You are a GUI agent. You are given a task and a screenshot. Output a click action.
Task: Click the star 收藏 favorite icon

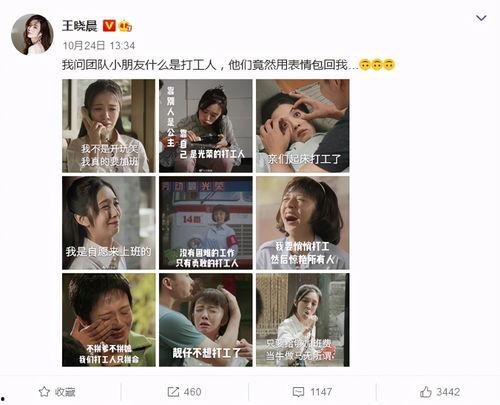point(44,392)
